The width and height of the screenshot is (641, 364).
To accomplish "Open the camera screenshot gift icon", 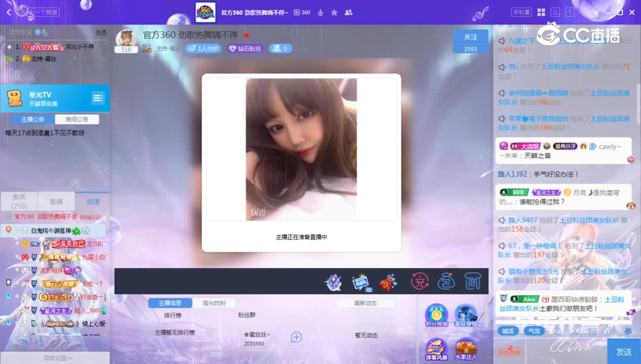I will 361,282.
